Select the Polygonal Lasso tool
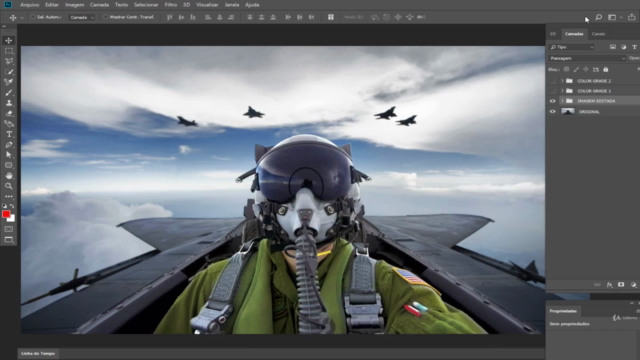The height and width of the screenshot is (360, 640). [x=9, y=61]
